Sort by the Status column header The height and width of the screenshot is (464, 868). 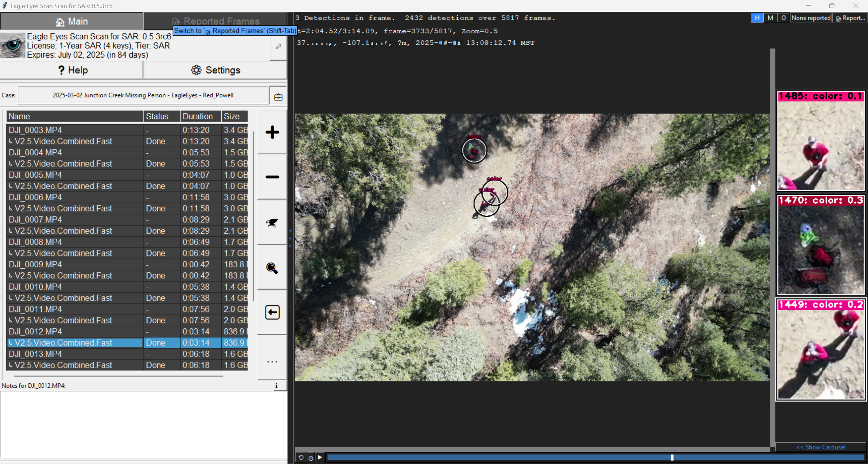(x=162, y=116)
